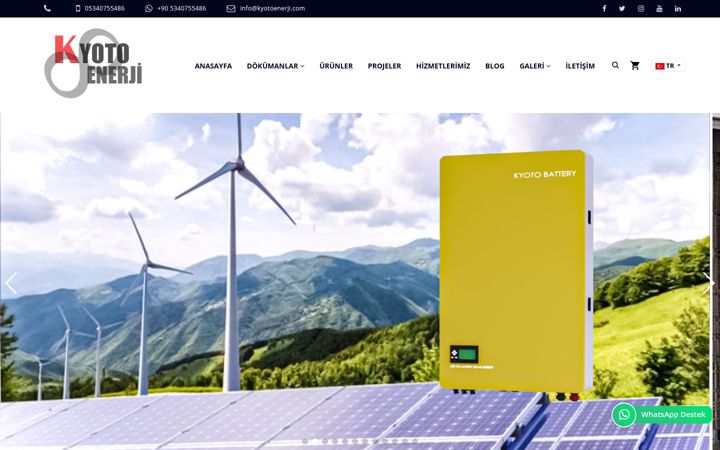Select the first slider pagination dot
The height and width of the screenshot is (450, 720).
click(x=305, y=441)
